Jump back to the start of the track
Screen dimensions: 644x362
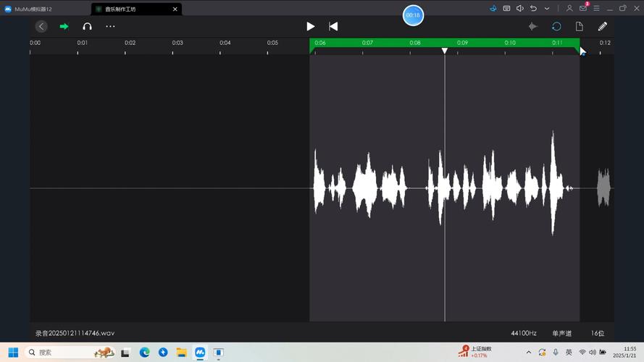click(x=333, y=26)
